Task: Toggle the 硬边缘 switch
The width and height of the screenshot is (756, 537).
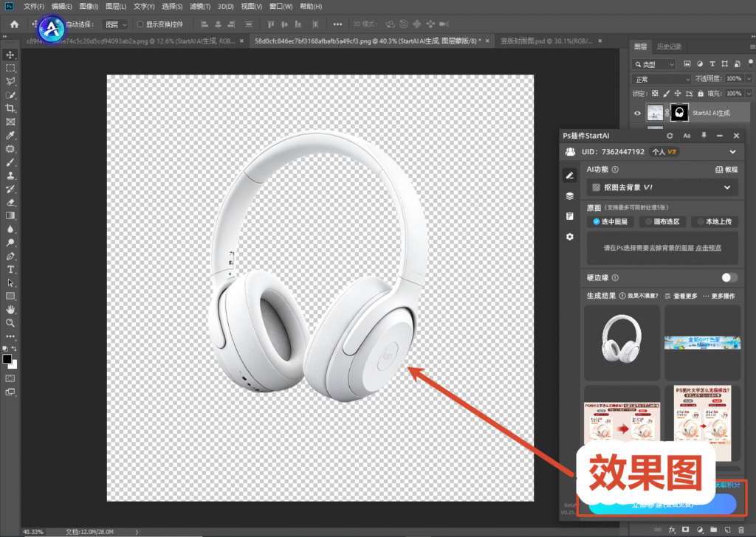Action: point(729,277)
